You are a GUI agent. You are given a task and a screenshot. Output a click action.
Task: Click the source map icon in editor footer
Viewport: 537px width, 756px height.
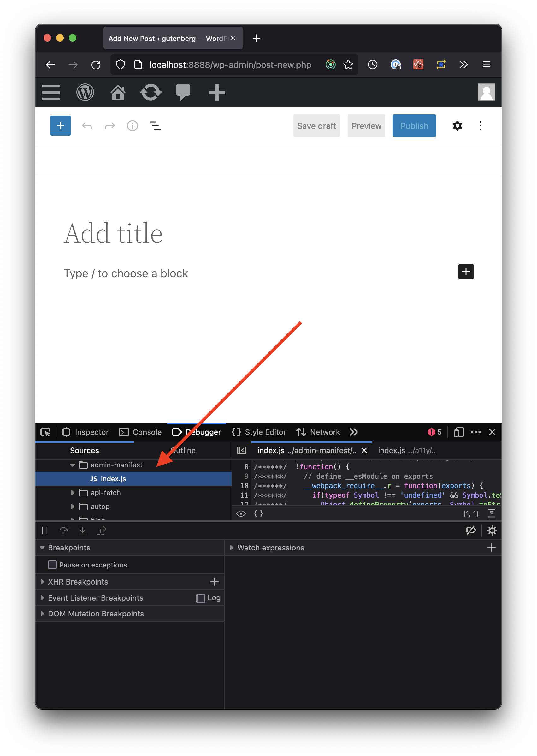tap(492, 513)
